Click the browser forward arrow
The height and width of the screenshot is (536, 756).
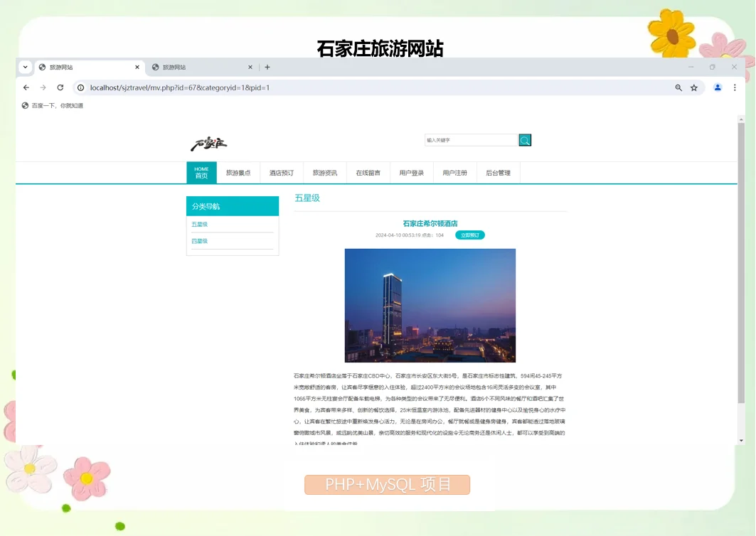pyautogui.click(x=43, y=87)
